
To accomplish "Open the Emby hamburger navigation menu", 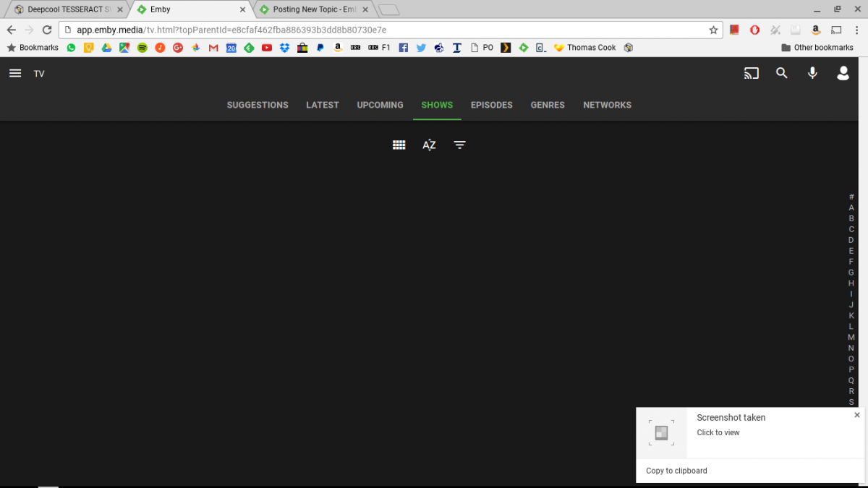I will [15, 73].
